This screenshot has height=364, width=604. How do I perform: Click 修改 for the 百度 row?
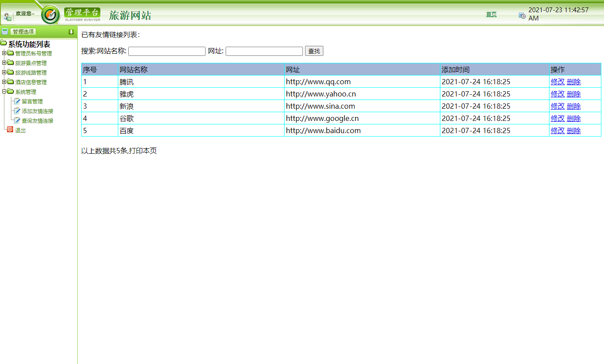(x=558, y=130)
